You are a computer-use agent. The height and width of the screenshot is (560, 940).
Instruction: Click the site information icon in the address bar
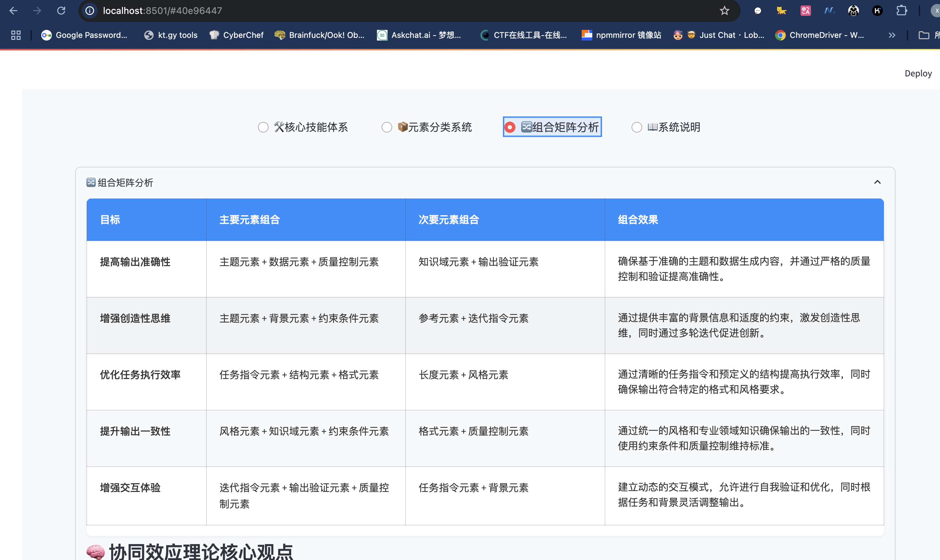click(x=90, y=11)
